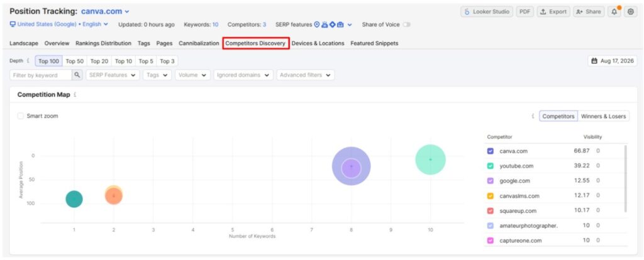
Task: Click the keyword search magnifier icon
Action: click(x=77, y=75)
